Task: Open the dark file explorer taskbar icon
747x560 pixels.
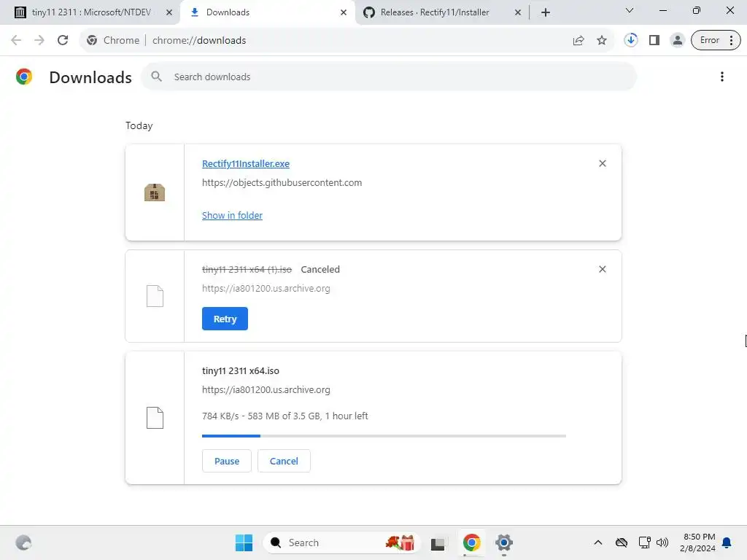Action: coord(438,543)
